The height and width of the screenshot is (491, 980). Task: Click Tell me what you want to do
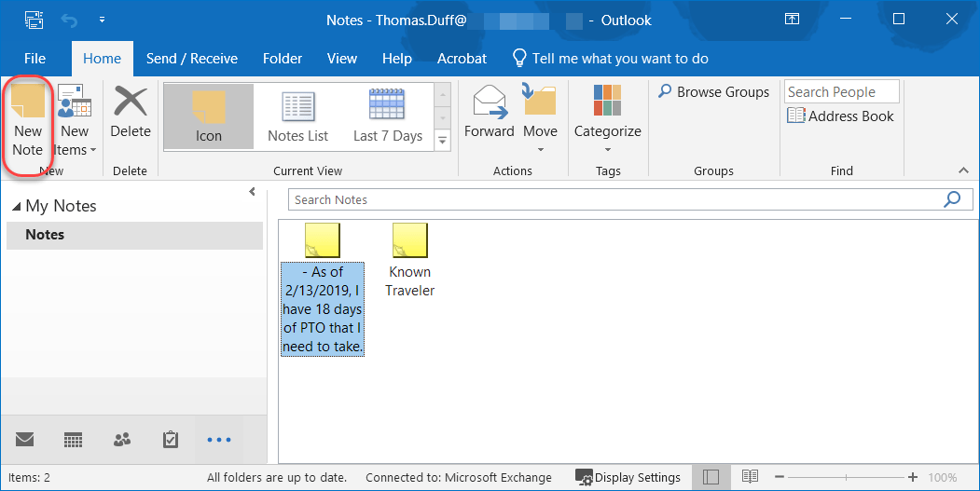pos(610,59)
